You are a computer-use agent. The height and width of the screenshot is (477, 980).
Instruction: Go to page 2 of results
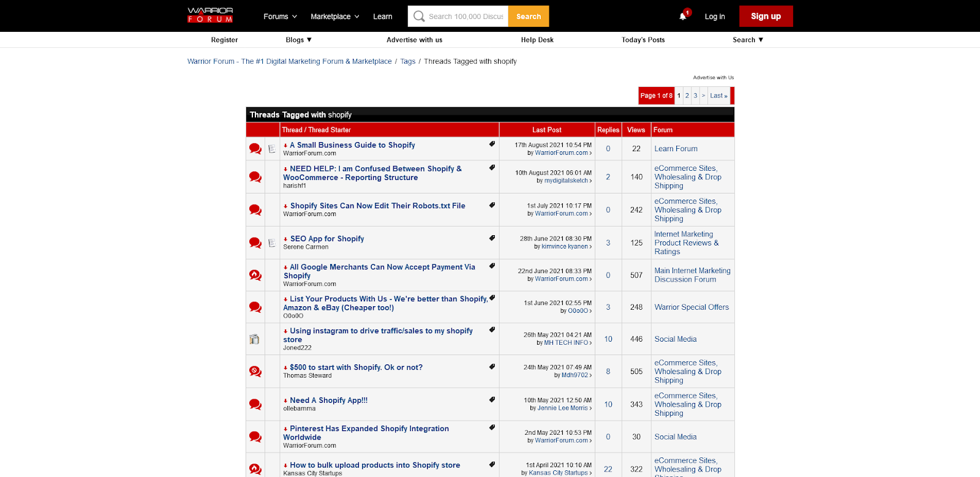click(687, 96)
